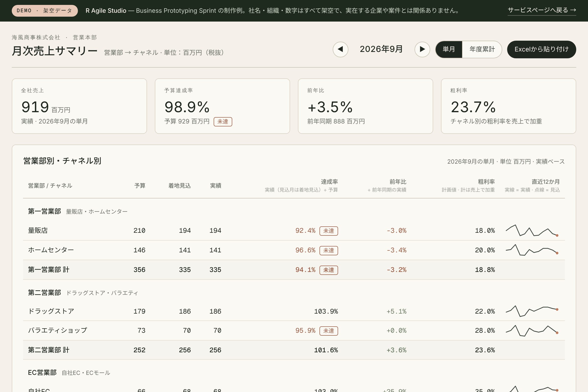The height and width of the screenshot is (392, 588).
Task: Click the 予算 column header
Action: click(x=140, y=185)
